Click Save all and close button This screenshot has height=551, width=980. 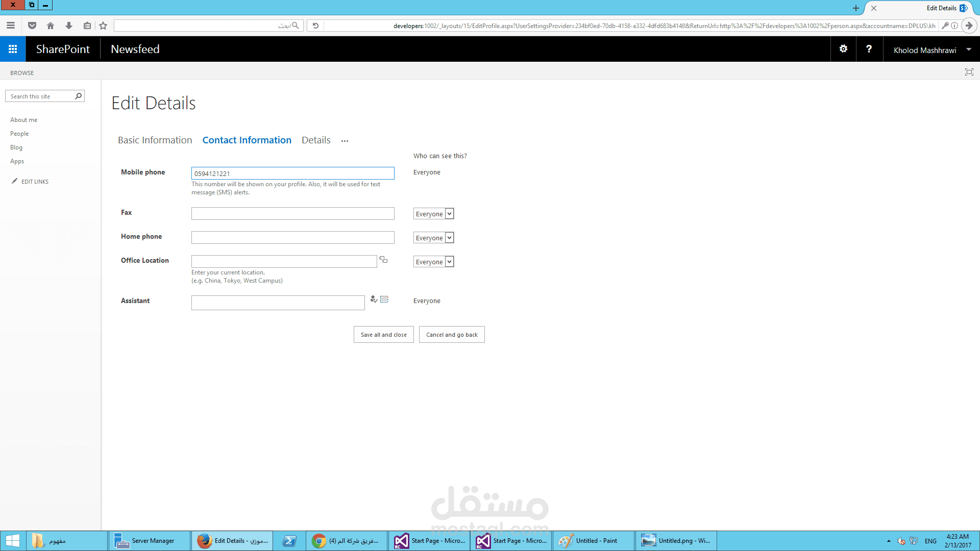coord(383,335)
